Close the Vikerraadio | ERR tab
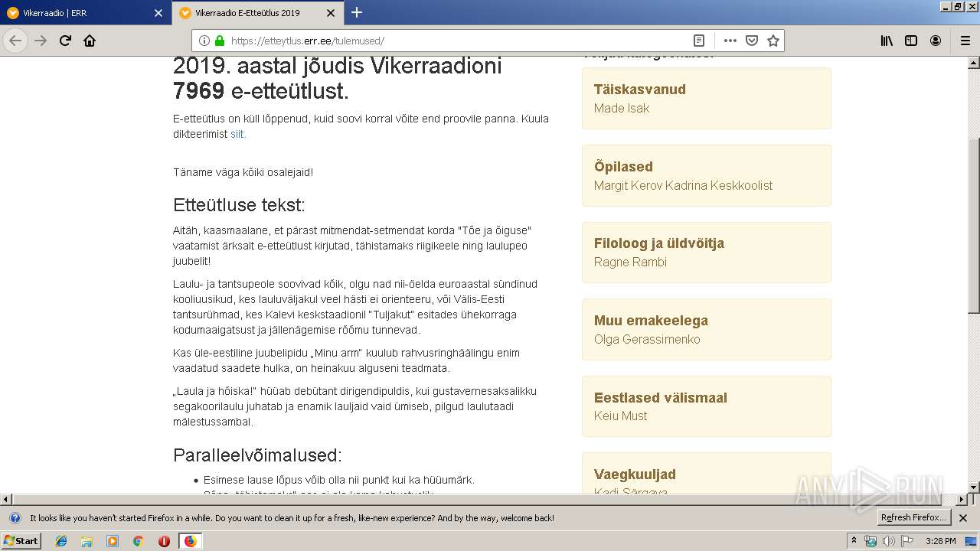The width and height of the screenshot is (980, 551). click(158, 13)
